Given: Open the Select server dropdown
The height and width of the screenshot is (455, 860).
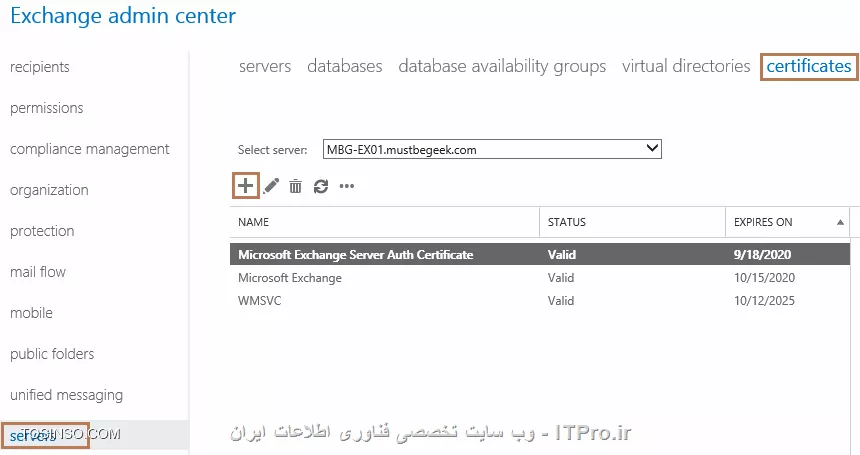Looking at the screenshot, I should tap(492, 149).
